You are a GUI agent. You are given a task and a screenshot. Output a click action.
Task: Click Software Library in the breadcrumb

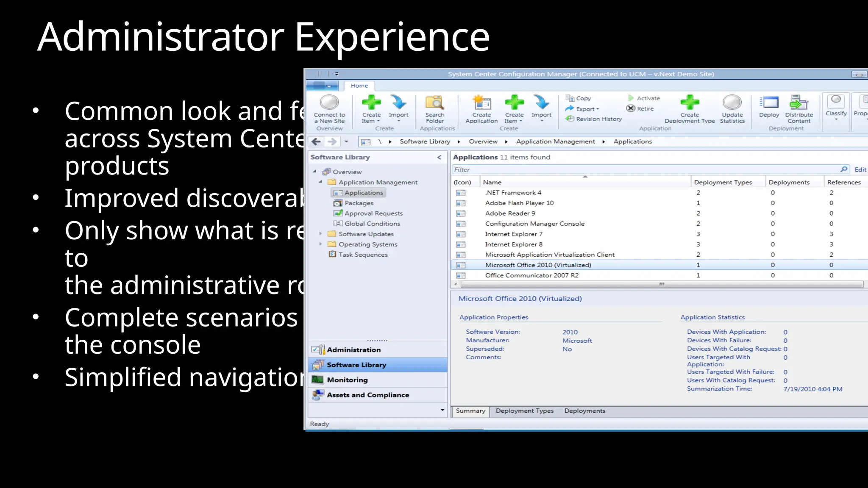(x=425, y=141)
